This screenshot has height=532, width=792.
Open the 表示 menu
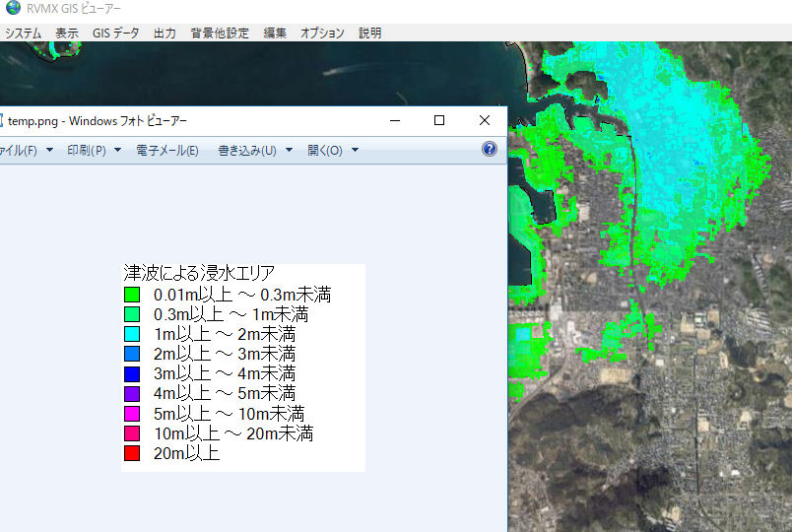click(67, 33)
